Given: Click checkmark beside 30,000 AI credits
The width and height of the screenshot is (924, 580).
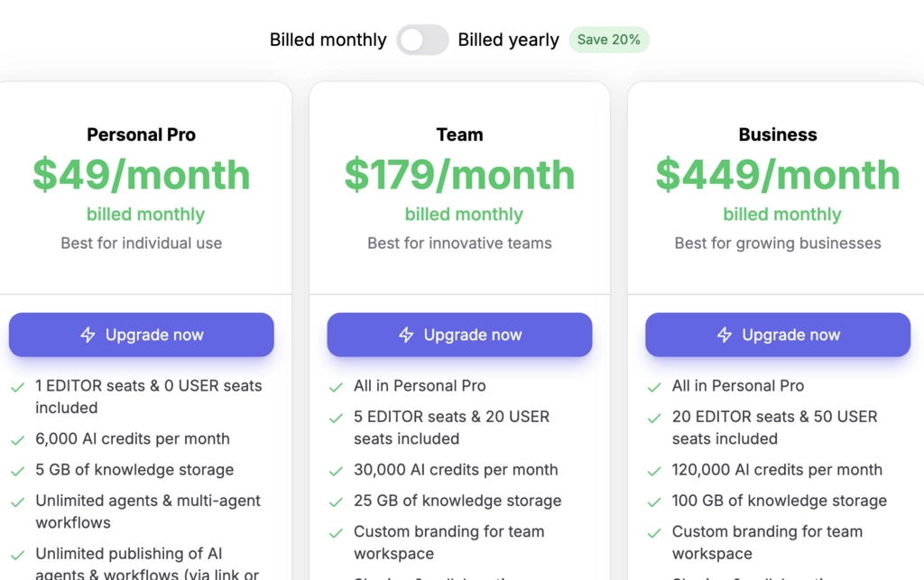Looking at the screenshot, I should (336, 471).
